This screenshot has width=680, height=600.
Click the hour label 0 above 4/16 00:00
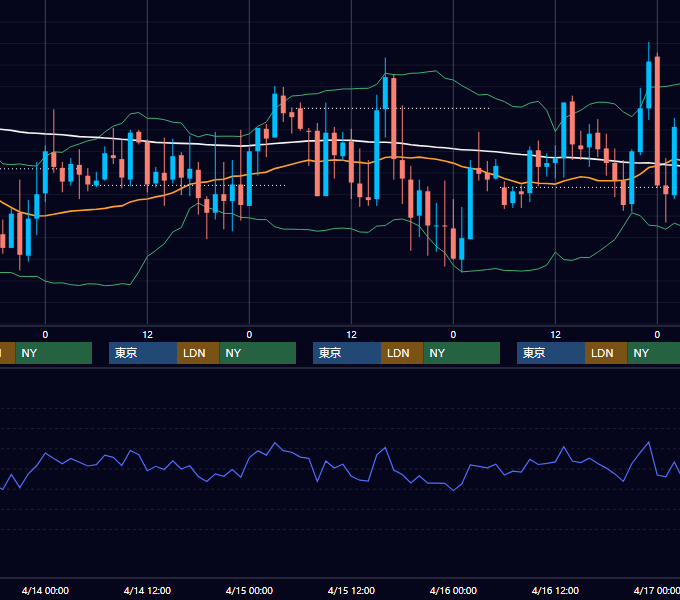coord(453,335)
